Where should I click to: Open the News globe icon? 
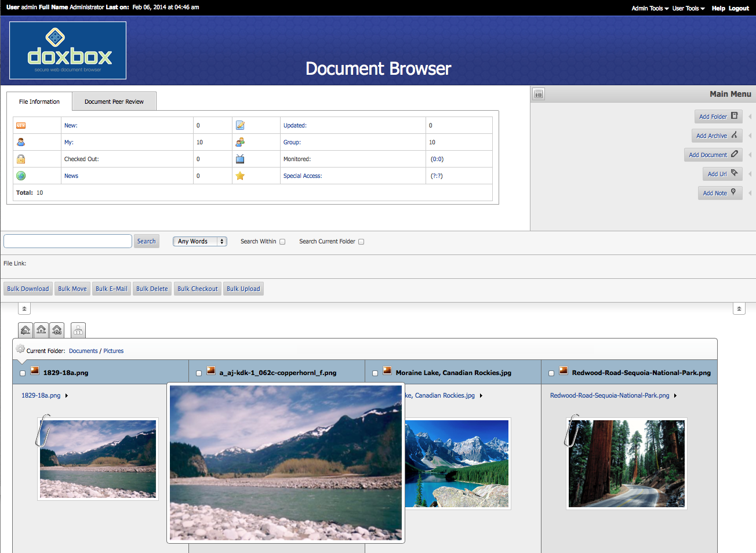click(21, 175)
